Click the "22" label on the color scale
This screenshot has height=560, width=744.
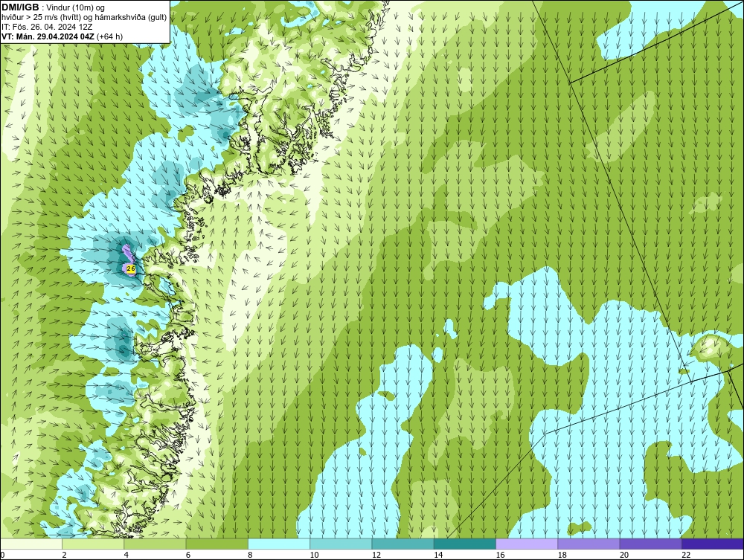point(686,555)
